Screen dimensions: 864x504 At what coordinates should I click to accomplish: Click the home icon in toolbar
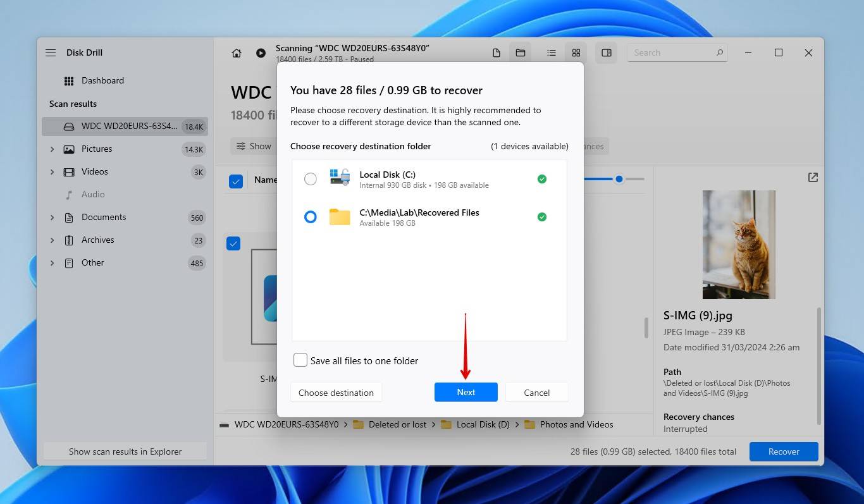coord(237,53)
